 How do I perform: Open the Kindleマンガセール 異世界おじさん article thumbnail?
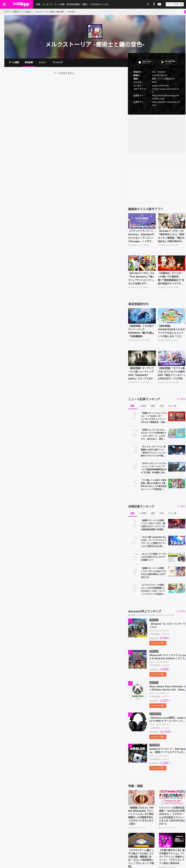[172, 221]
